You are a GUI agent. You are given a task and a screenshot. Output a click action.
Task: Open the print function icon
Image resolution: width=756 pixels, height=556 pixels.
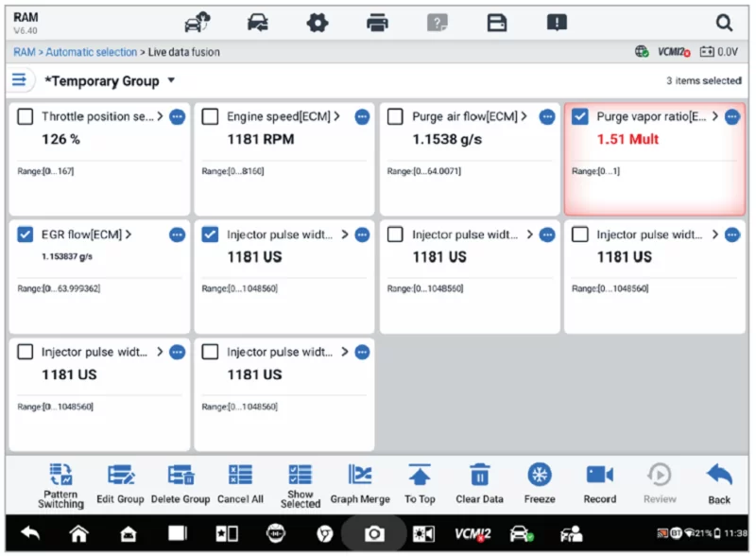(x=377, y=24)
